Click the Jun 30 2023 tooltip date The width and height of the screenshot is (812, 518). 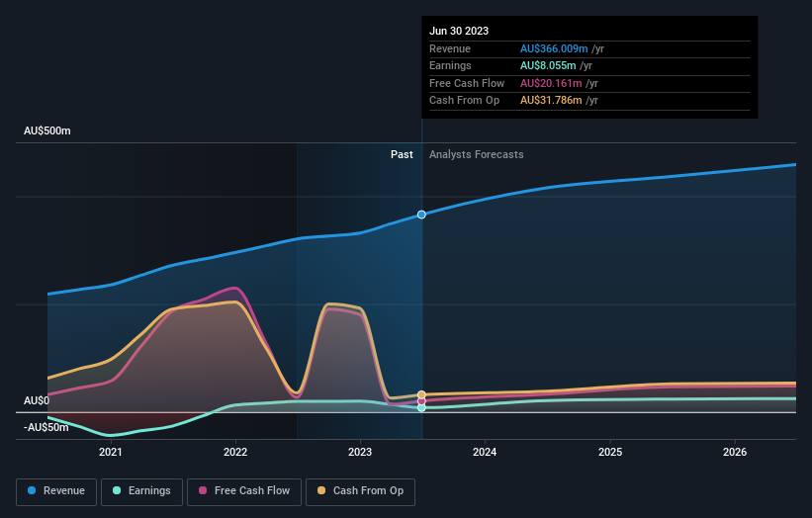click(459, 31)
